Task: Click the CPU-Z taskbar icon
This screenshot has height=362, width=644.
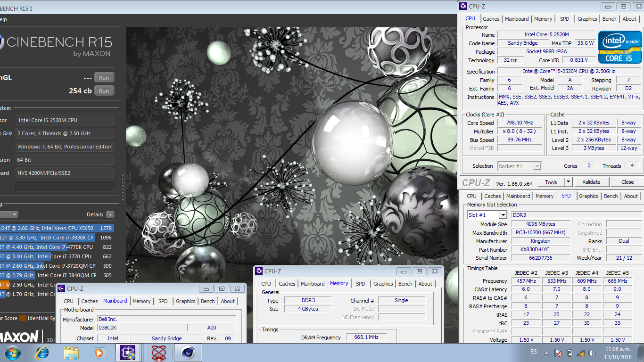Action: pos(128,353)
